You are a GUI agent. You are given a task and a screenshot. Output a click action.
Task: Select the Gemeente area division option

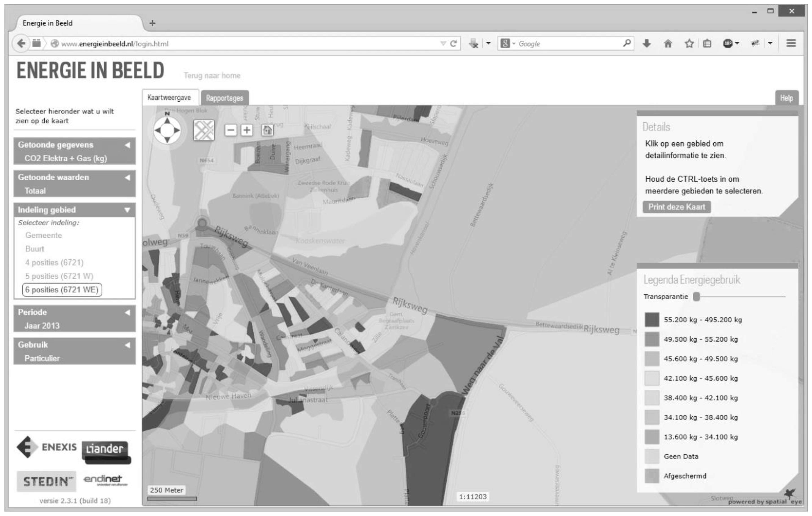click(x=43, y=235)
